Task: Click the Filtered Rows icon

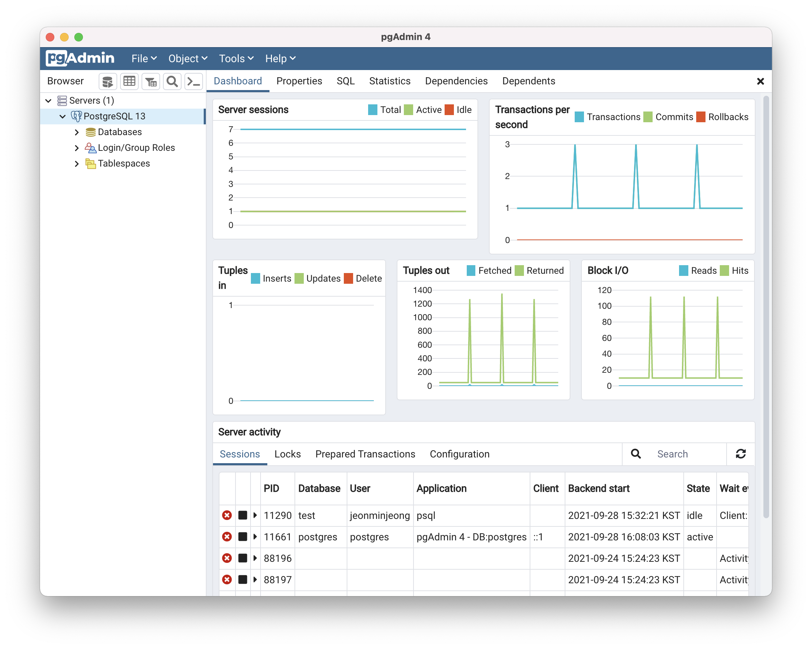Action: pyautogui.click(x=151, y=81)
